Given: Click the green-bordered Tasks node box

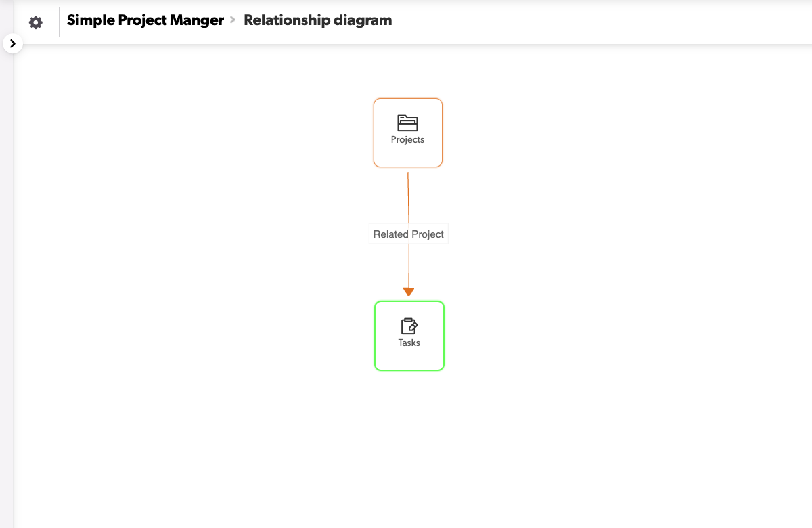Looking at the screenshot, I should [387, 359].
